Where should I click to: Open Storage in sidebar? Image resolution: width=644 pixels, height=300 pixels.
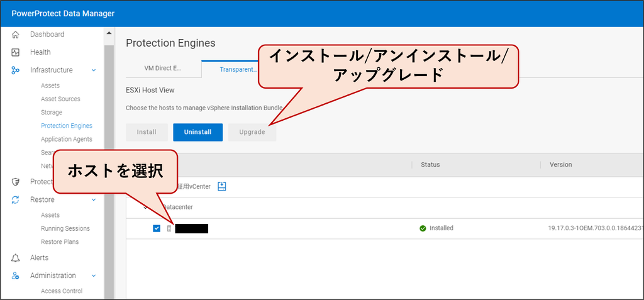pos(52,112)
